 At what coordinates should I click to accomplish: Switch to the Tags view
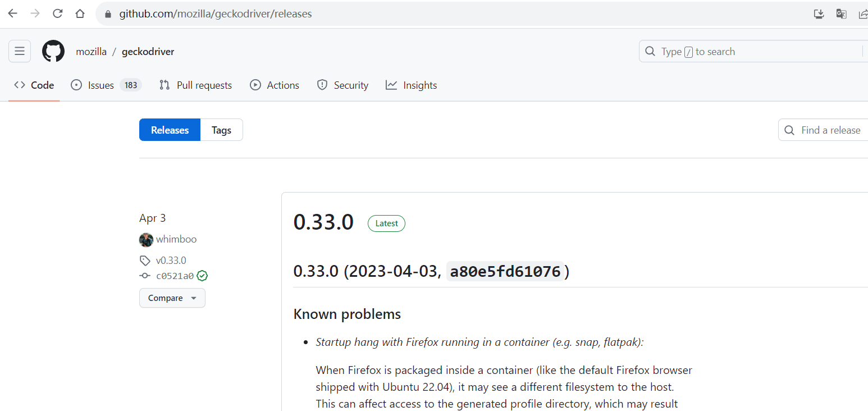coord(221,130)
